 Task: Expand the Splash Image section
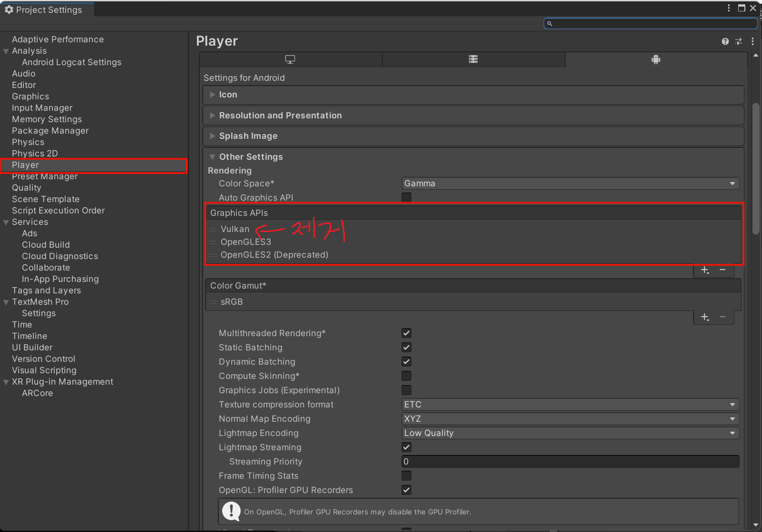tap(473, 136)
